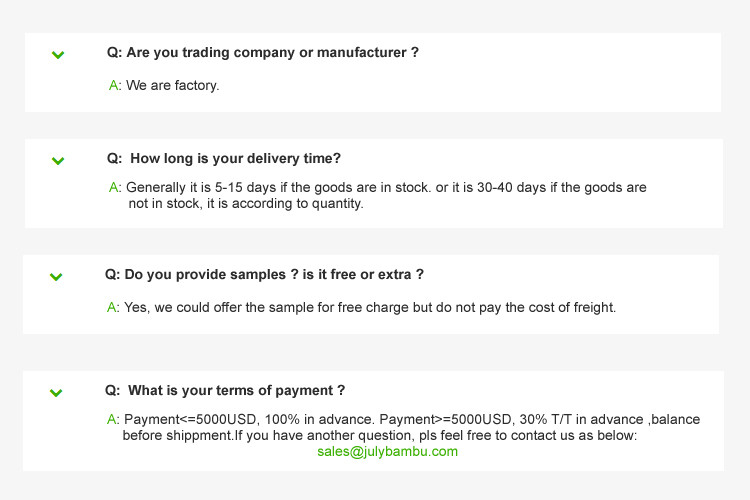Viewport: 750px width, 500px height.
Task: Click the text 'before shippment' in payment answer
Action: click(x=177, y=435)
